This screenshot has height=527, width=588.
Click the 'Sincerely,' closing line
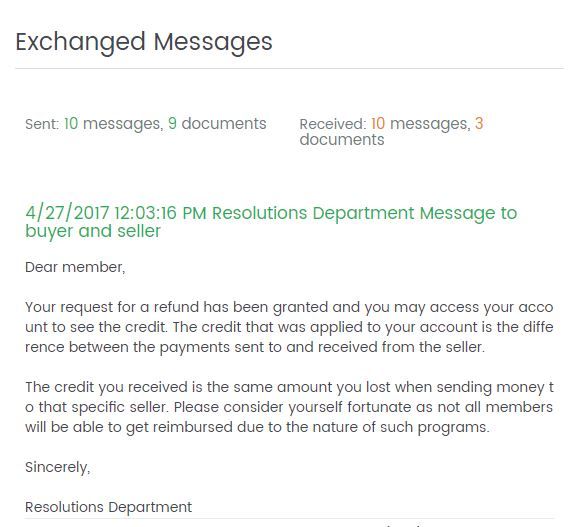[57, 467]
